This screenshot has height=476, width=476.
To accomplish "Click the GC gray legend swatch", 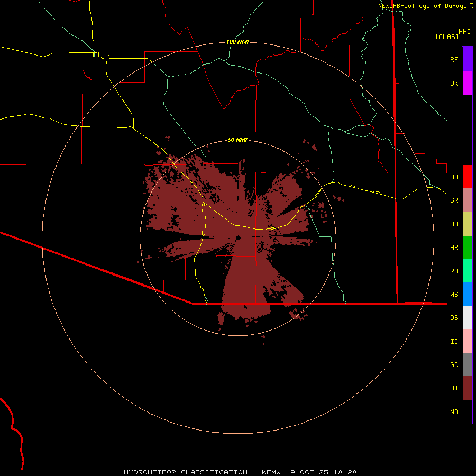I will tap(467, 364).
